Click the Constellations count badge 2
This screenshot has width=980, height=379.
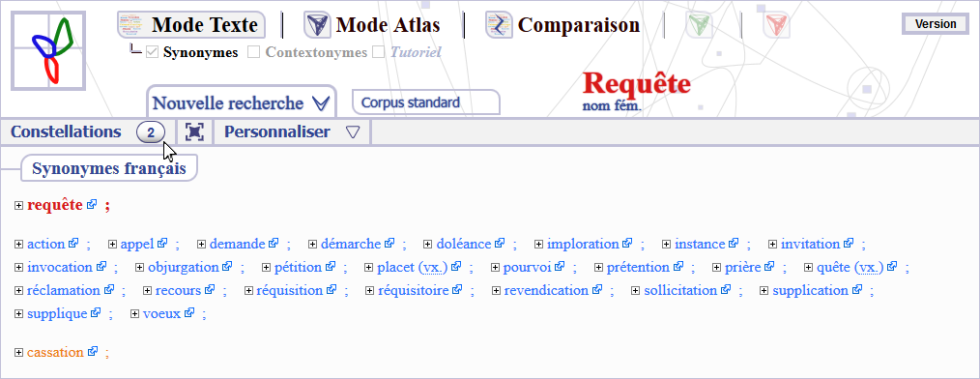point(151,131)
